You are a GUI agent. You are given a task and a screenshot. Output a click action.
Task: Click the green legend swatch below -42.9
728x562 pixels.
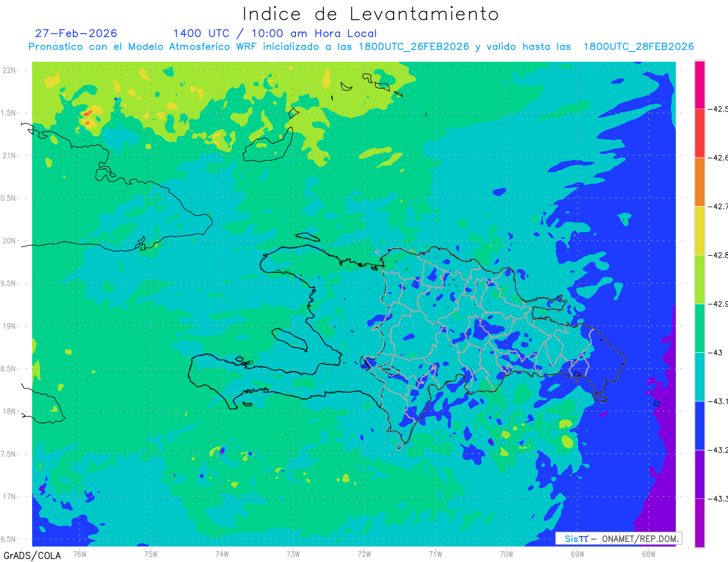pos(699,328)
